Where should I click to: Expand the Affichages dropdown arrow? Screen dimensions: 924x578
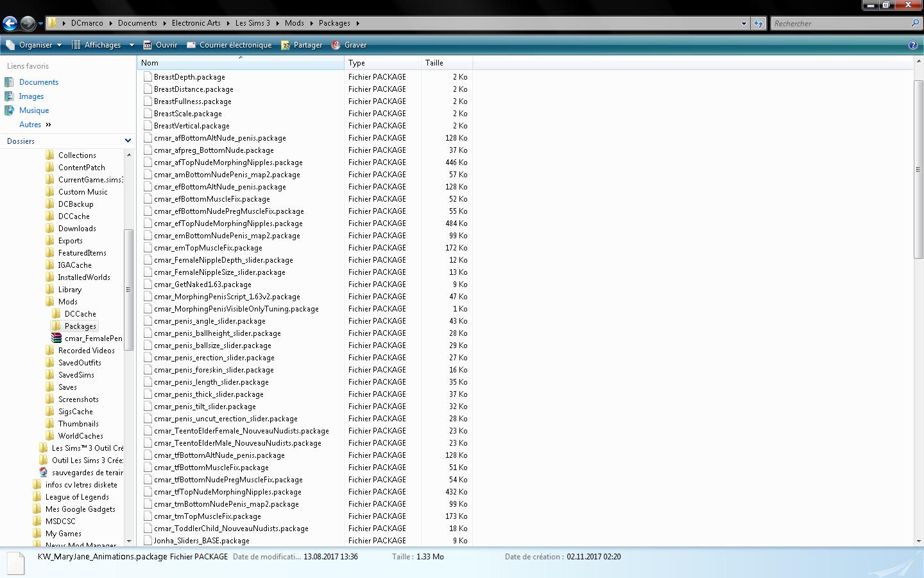132,45
